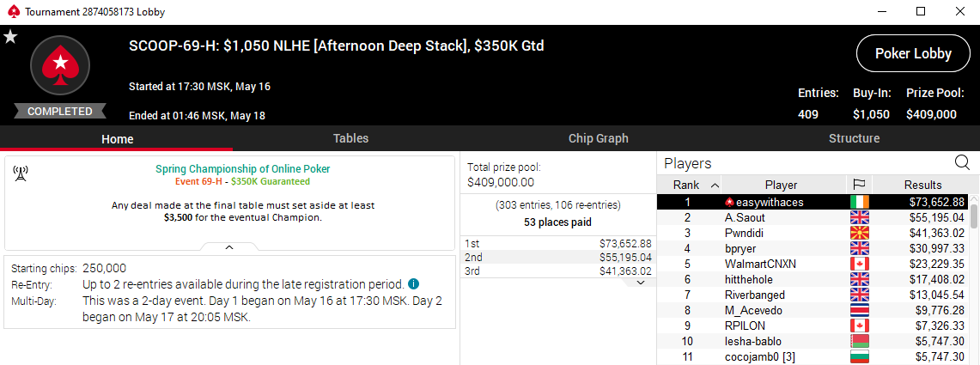This screenshot has height=365, width=980.
Task: Click the Poker Lobby button
Action: click(913, 54)
